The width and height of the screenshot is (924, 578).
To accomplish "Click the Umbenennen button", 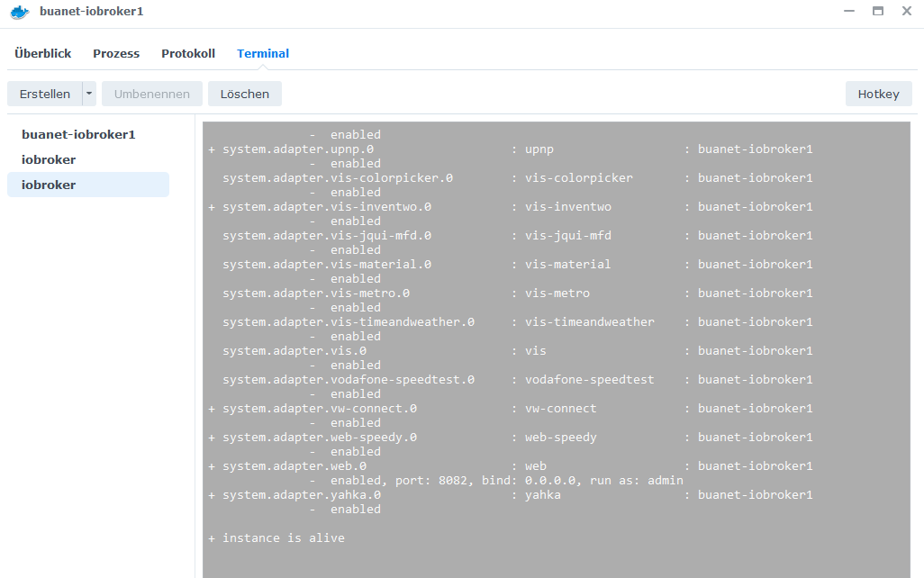I will pyautogui.click(x=152, y=94).
